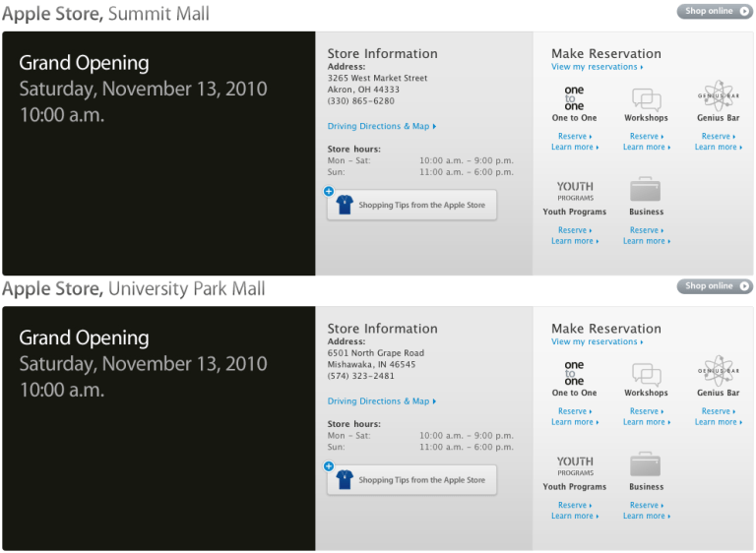Click the Workshops speech-bubble icon for University Park Mall
The image size is (756, 553).
click(x=646, y=374)
